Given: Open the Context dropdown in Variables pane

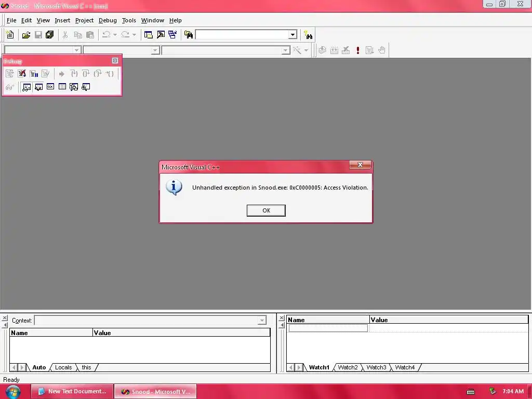Looking at the screenshot, I should (x=262, y=320).
